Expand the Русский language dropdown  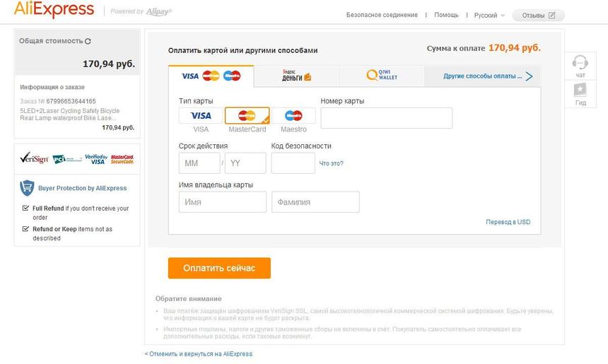pos(489,15)
